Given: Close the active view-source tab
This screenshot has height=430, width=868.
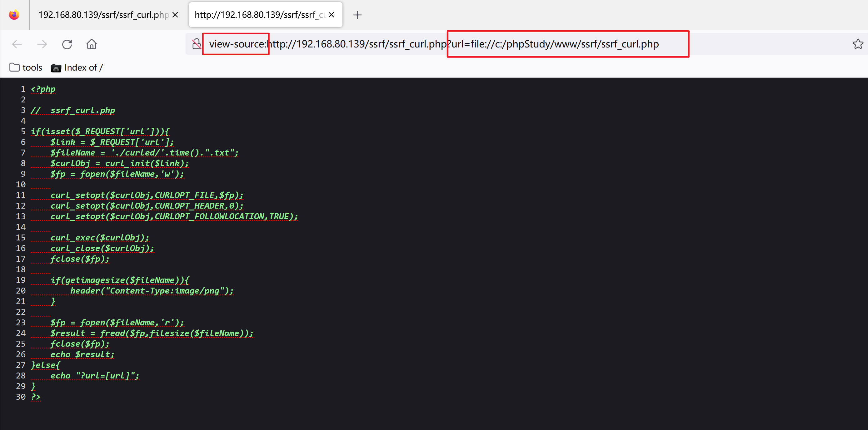Looking at the screenshot, I should 332,15.
